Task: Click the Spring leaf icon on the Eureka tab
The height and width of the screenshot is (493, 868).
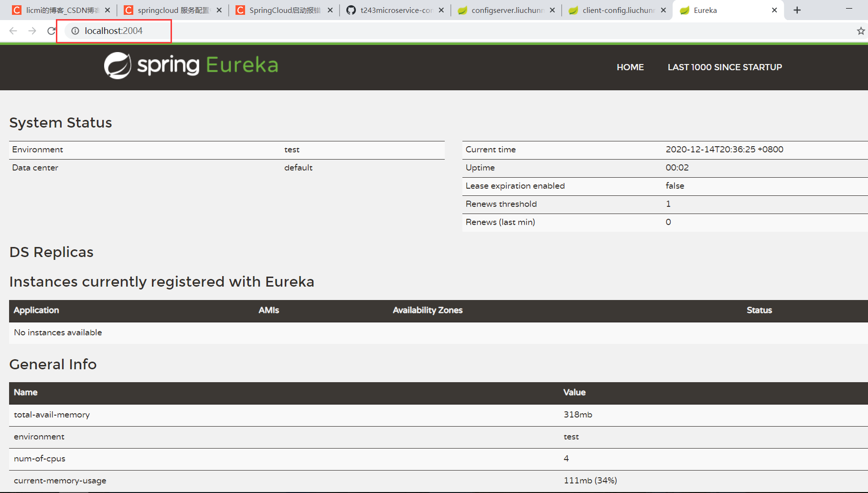Action: coord(685,10)
